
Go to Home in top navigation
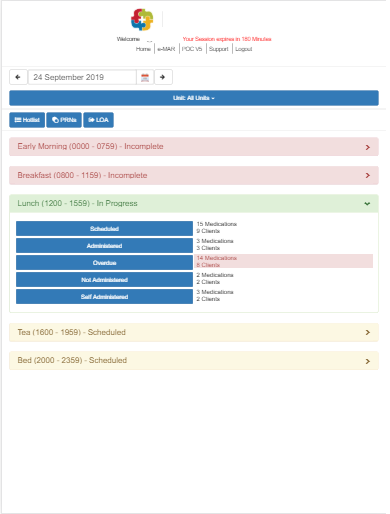[143, 49]
